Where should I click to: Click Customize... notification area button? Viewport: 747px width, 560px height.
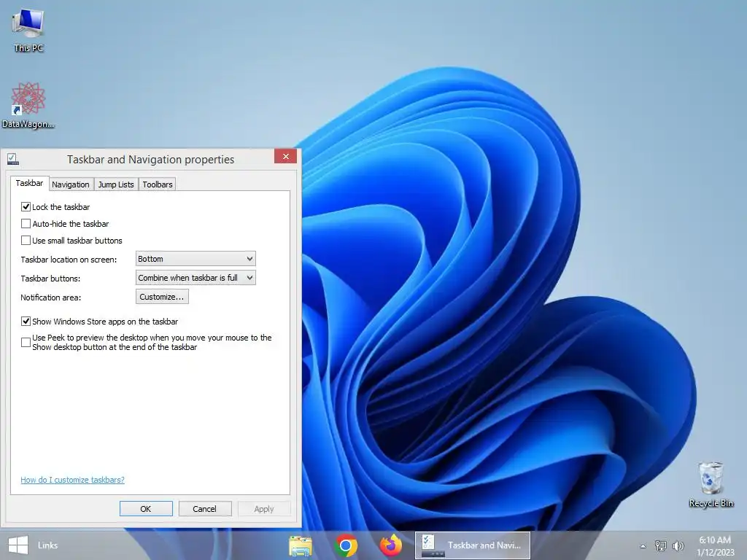(162, 297)
